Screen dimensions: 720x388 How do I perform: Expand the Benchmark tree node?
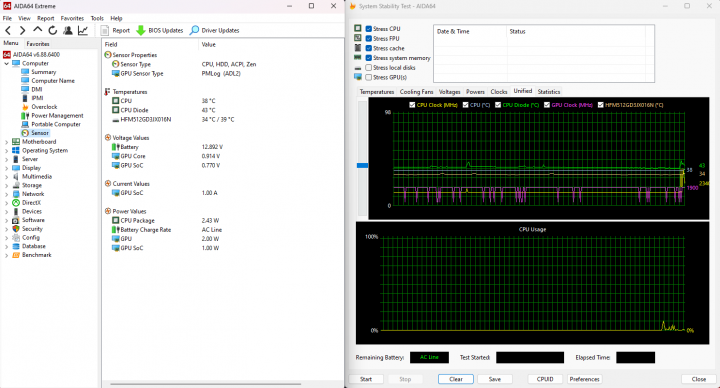[6, 256]
